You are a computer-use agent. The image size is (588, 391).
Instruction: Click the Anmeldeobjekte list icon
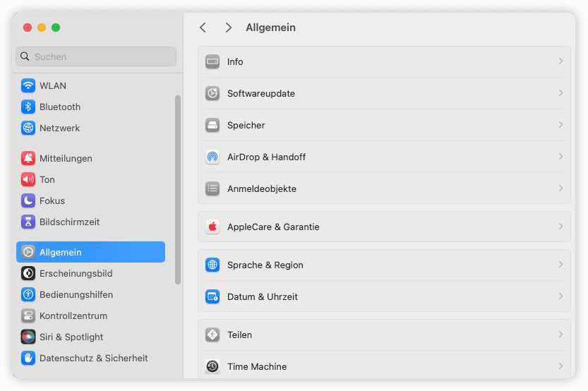212,188
